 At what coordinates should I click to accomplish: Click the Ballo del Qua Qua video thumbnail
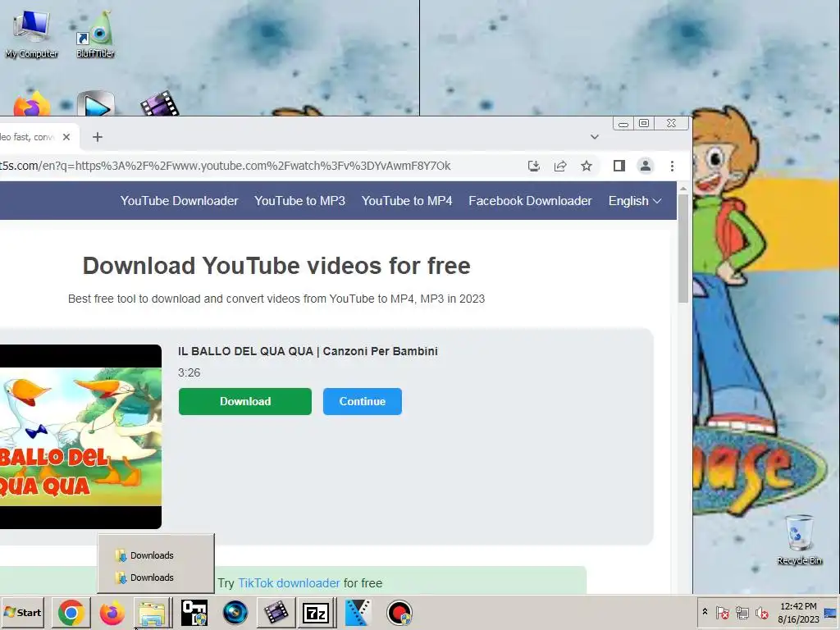[80, 436]
